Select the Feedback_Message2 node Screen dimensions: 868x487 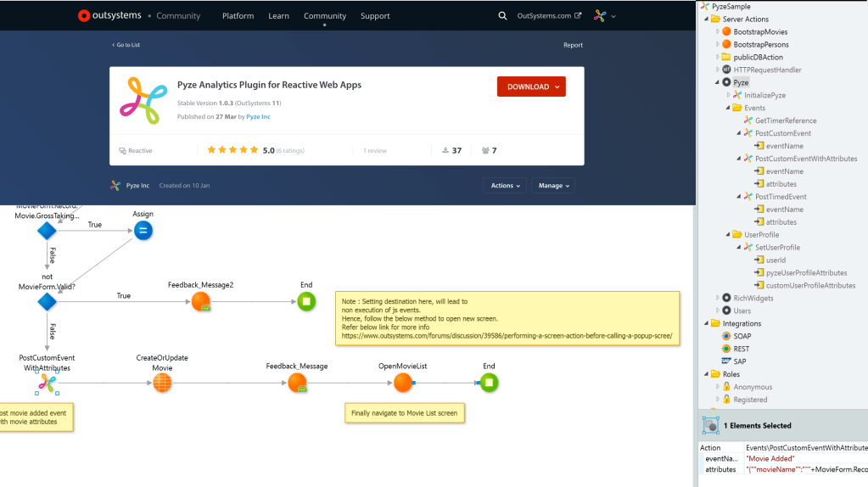point(200,301)
